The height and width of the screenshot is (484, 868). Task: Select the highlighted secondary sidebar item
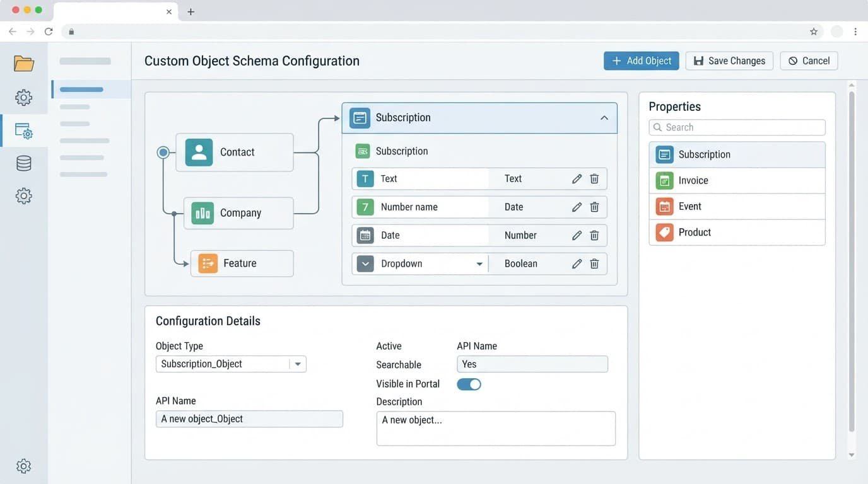91,89
